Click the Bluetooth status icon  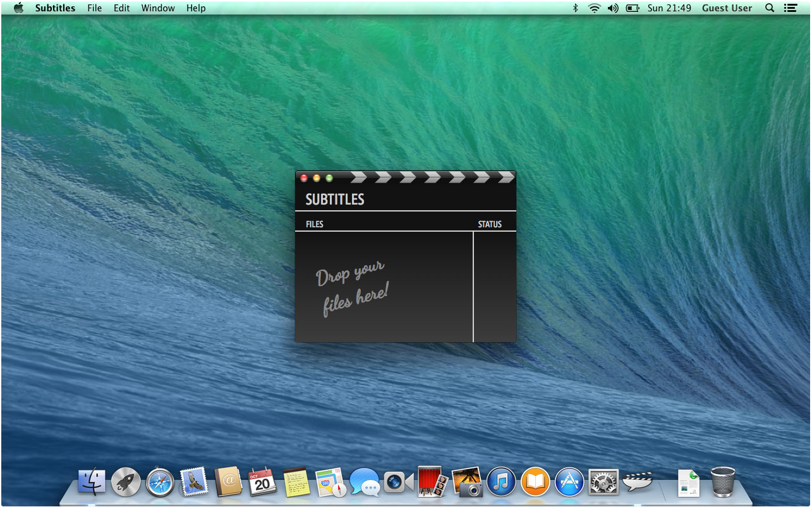[x=575, y=8]
